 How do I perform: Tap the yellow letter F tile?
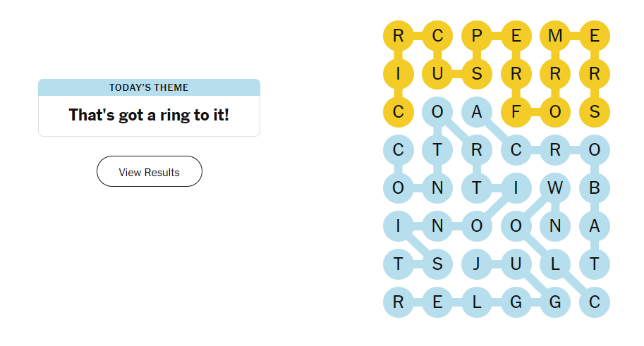point(516,112)
